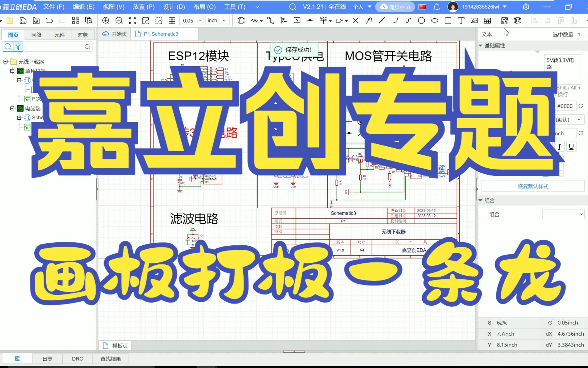Open the 文件 (F) menu
Screen dimensions: 588x368
coord(54,7)
